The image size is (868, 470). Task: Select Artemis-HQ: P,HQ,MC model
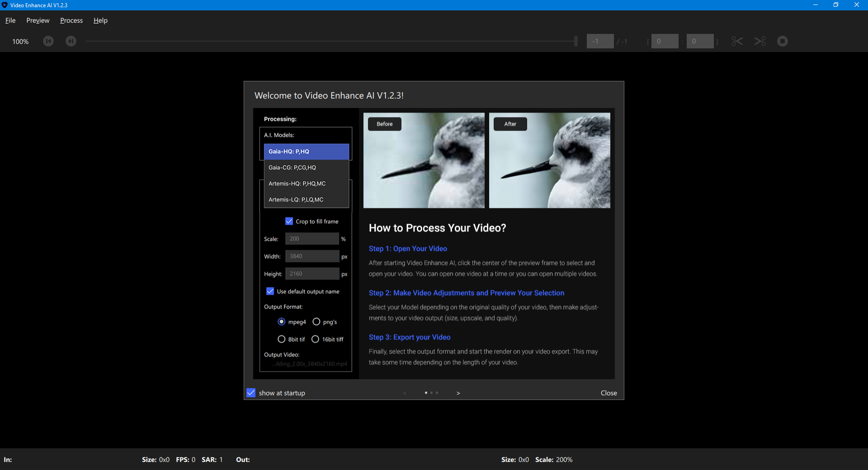(307, 183)
